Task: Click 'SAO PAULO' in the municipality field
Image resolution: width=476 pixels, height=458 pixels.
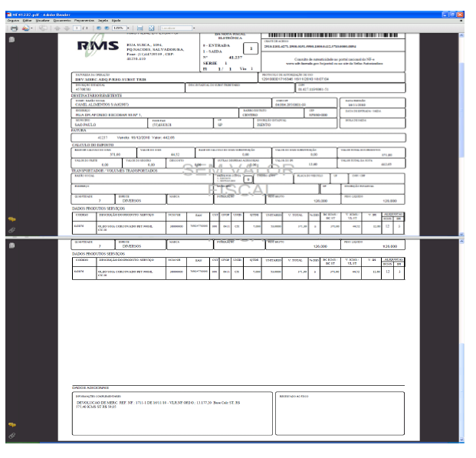Action: (85, 125)
